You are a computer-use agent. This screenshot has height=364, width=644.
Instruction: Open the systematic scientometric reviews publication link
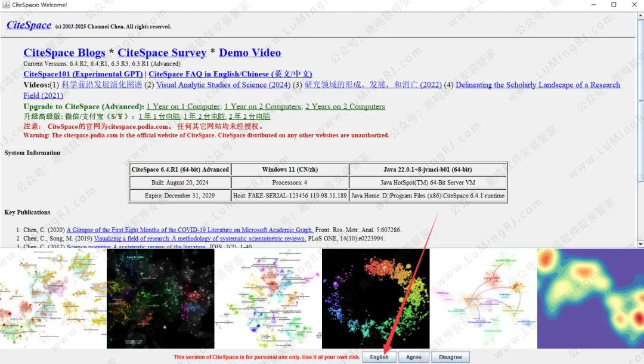(x=200, y=238)
